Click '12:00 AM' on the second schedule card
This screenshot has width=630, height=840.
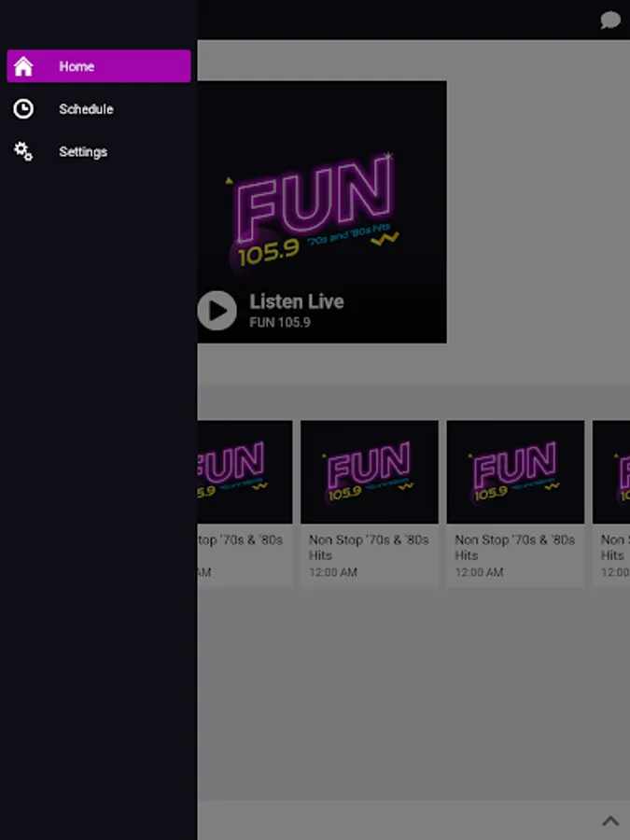332,572
